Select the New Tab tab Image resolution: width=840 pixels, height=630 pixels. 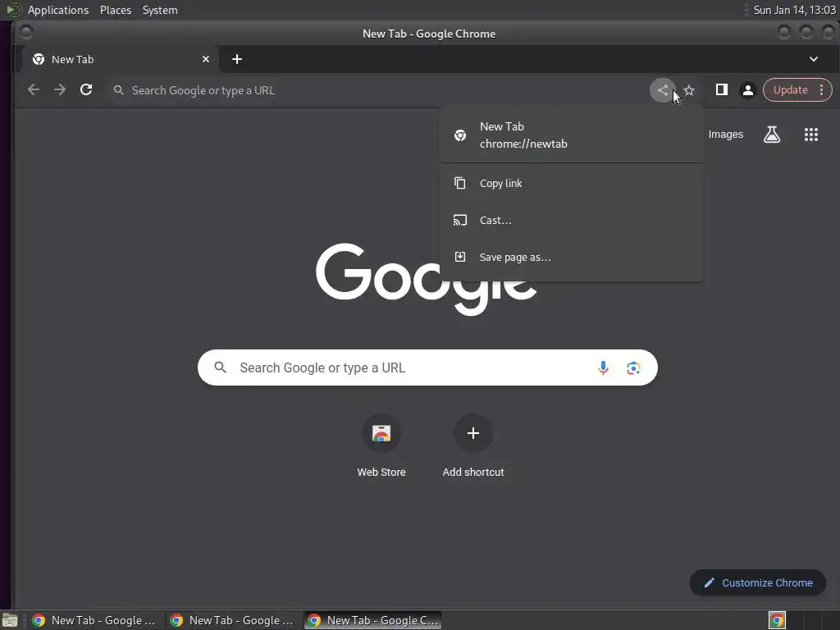[120, 59]
